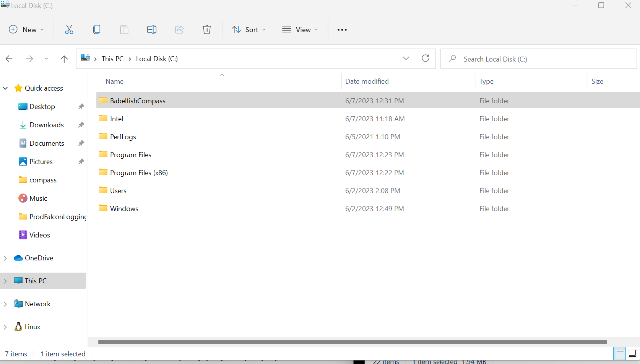Select the Program Files folder row
640x364 pixels.
click(368, 154)
